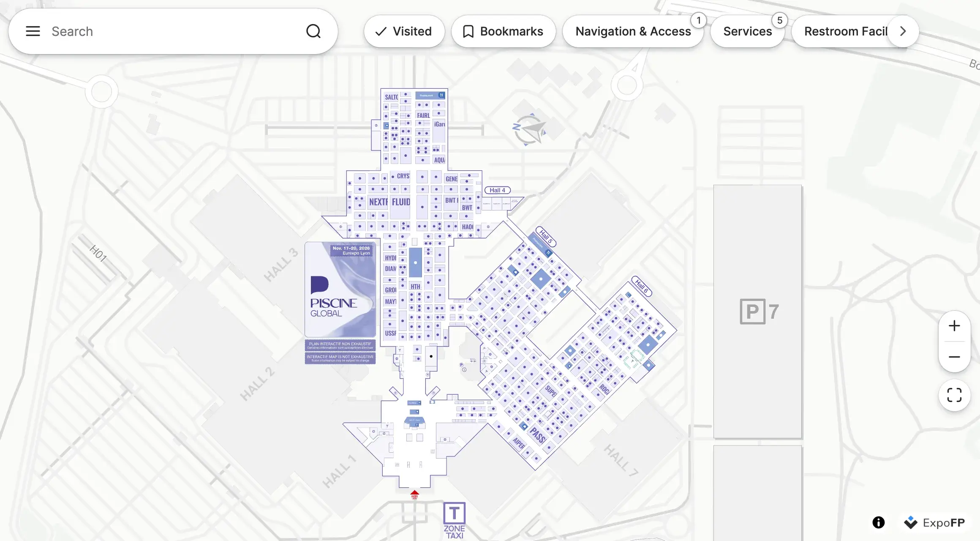
Task: Zoom in with the plus button
Action: (954, 326)
